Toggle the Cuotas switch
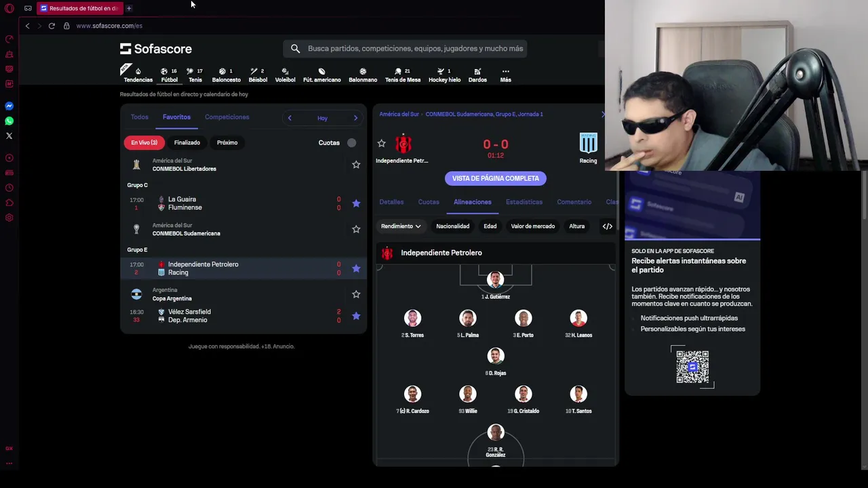The image size is (868, 488). tap(351, 143)
